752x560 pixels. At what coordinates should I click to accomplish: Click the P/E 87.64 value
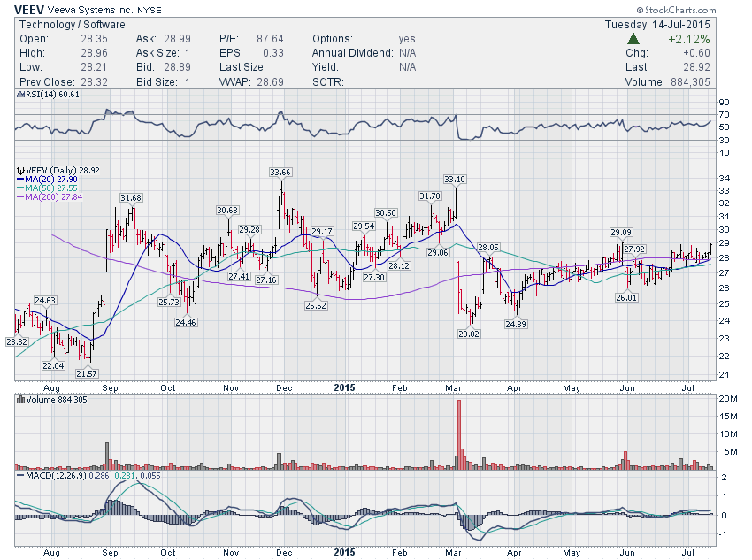pos(270,39)
